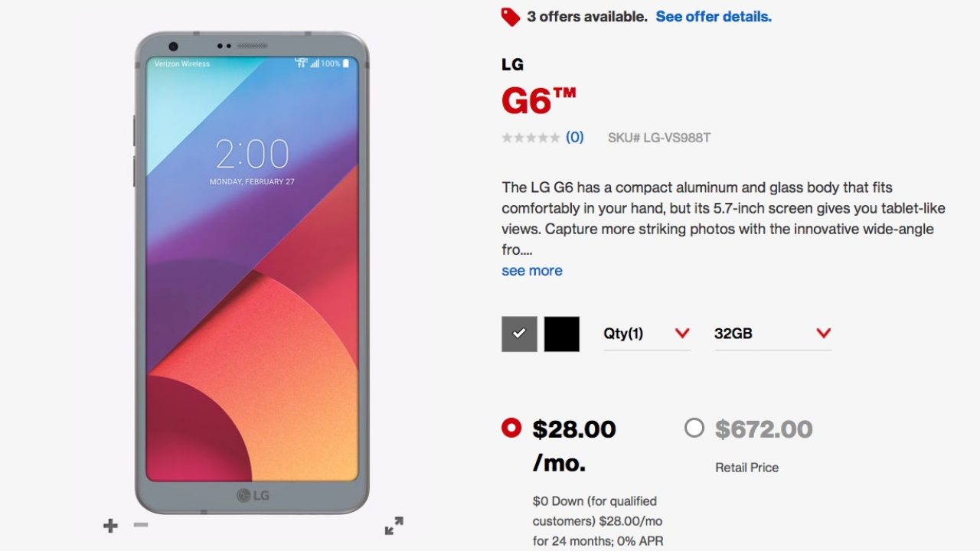980x551 pixels.
Task: Click the star rating icons
Action: click(531, 138)
